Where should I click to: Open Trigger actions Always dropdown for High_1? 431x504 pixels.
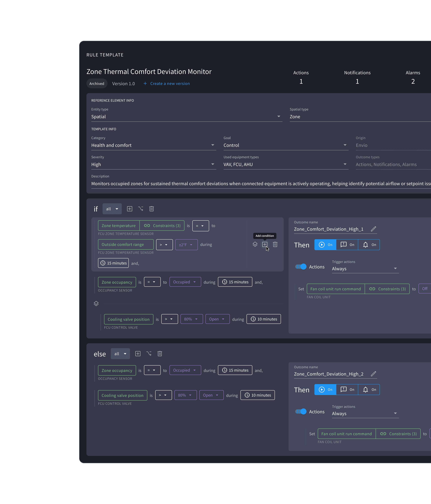click(365, 269)
